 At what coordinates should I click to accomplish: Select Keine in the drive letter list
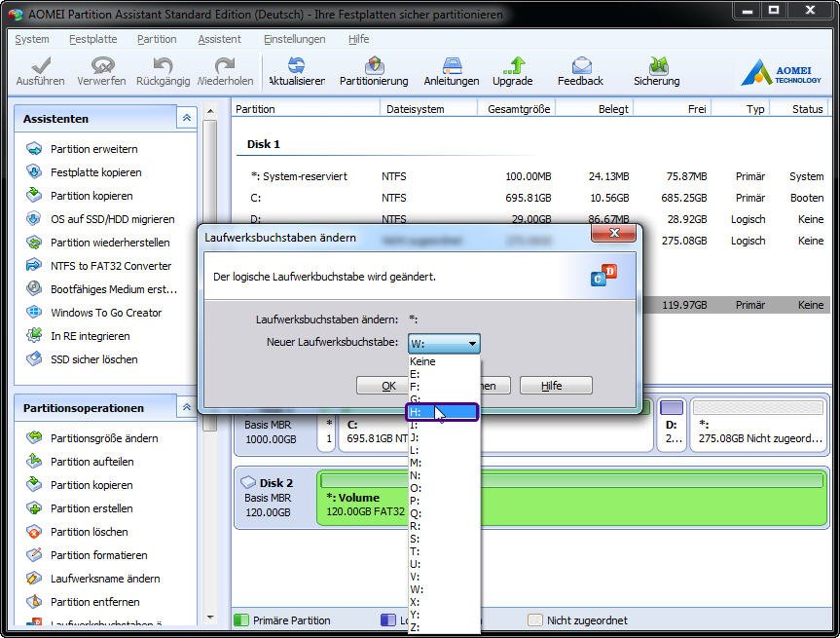click(443, 361)
